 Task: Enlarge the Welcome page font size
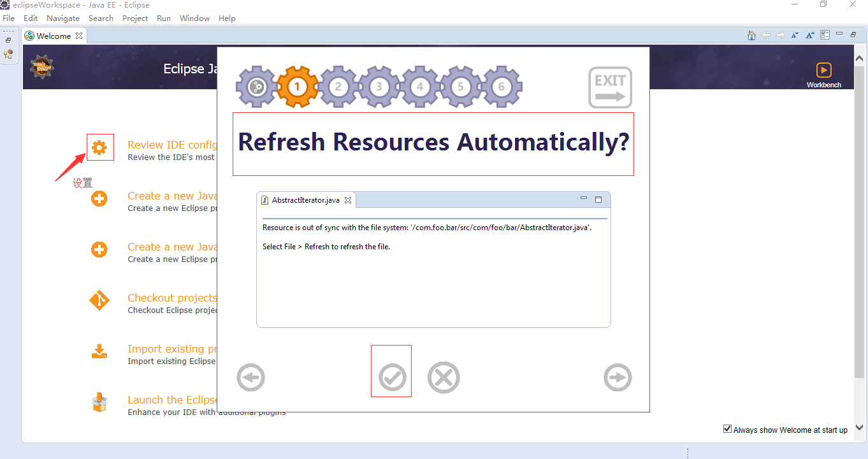click(810, 36)
